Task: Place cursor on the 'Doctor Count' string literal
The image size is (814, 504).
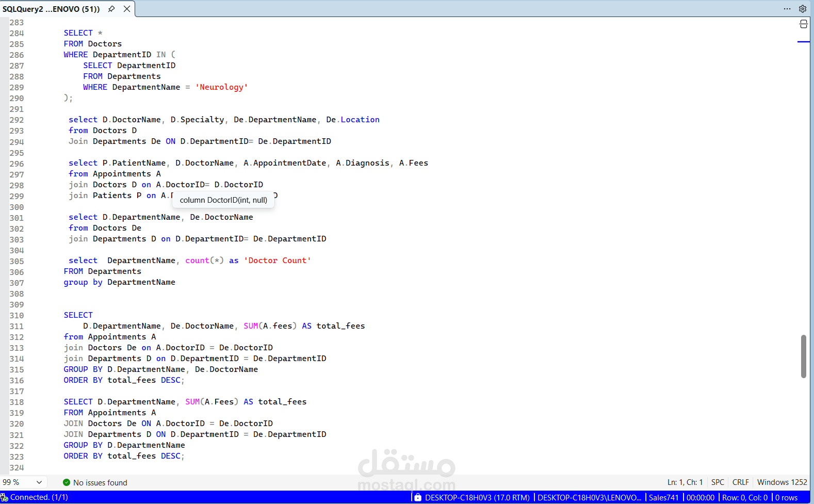Action: click(278, 261)
